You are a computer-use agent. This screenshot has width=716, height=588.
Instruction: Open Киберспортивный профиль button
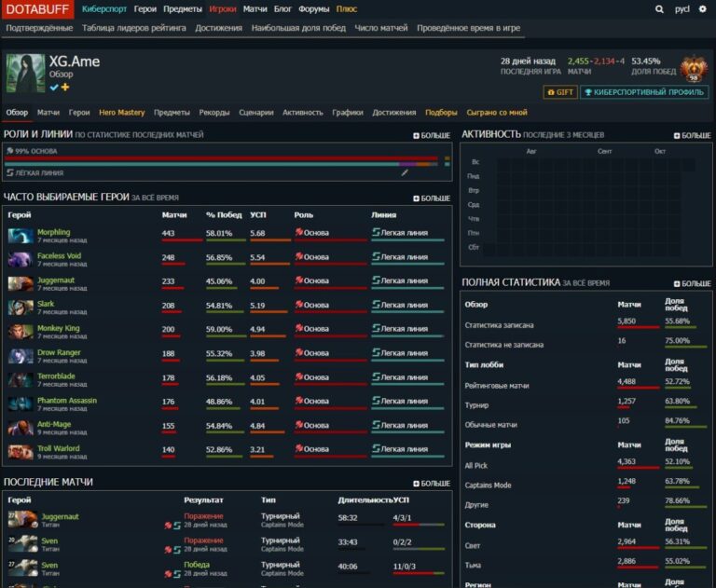(644, 92)
